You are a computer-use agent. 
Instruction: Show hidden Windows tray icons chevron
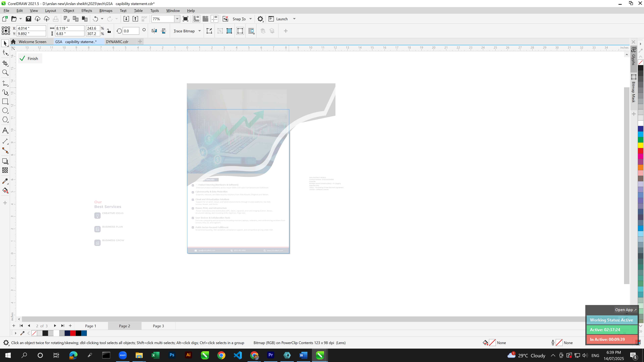point(553,355)
